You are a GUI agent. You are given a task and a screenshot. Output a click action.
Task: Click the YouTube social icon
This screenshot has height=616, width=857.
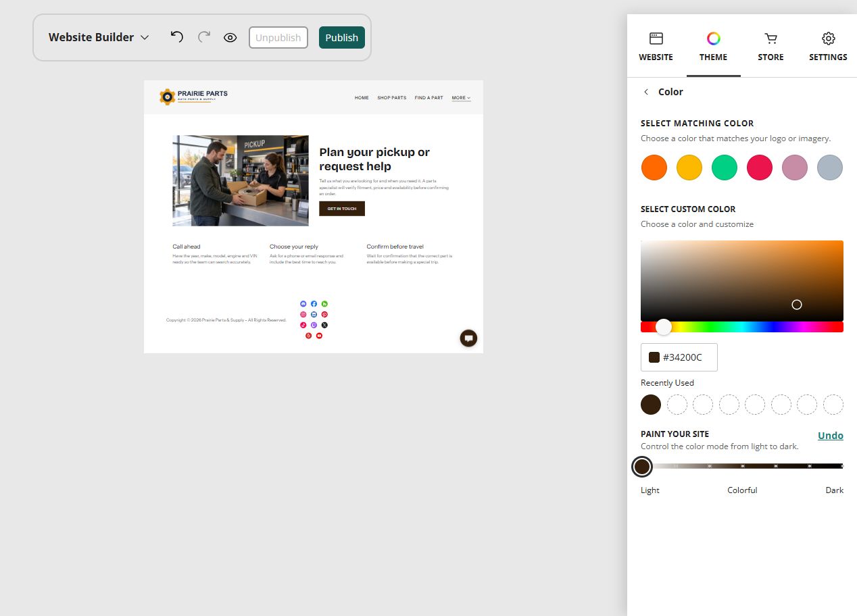pyautogui.click(x=319, y=336)
